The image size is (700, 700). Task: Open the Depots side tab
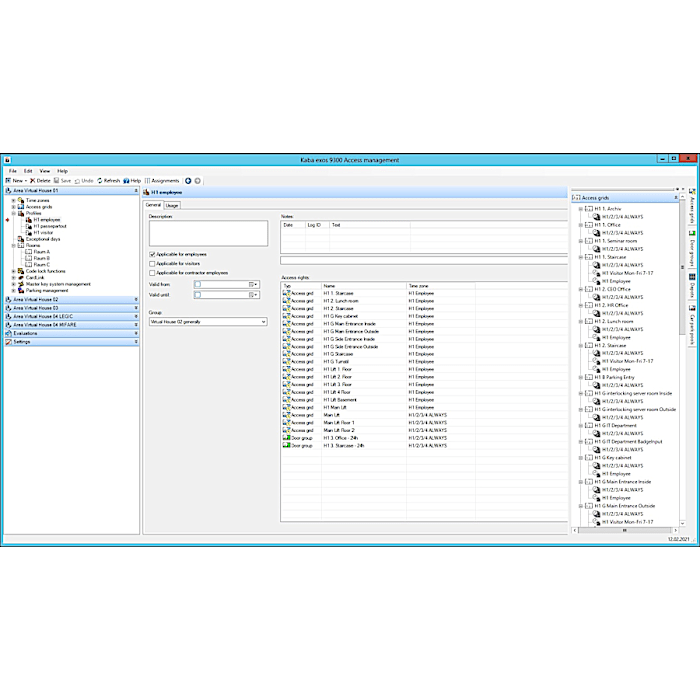click(692, 286)
